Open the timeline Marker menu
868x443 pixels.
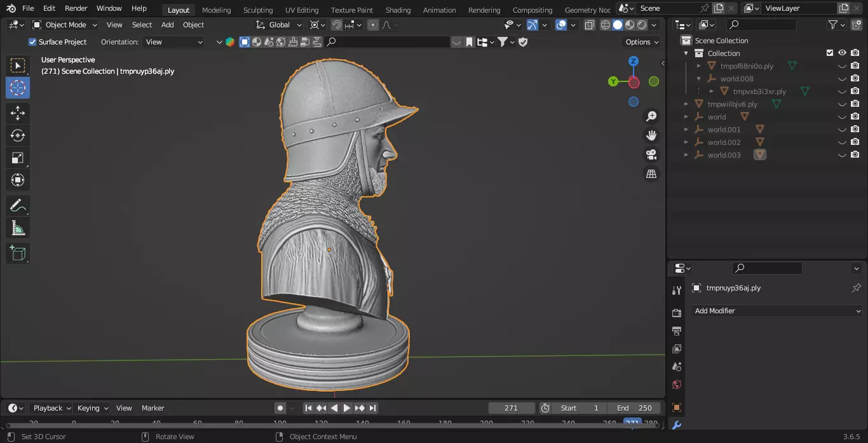pos(153,408)
